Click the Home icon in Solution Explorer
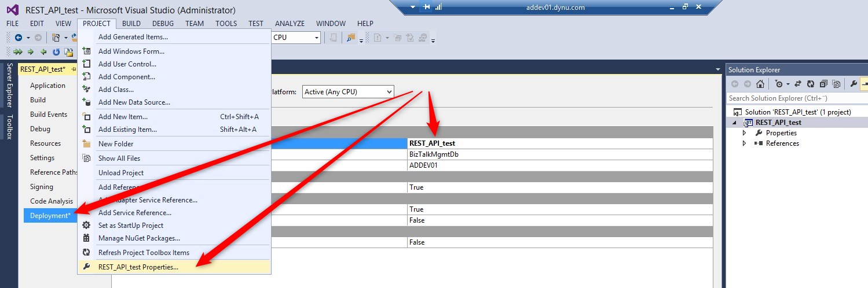Screen dimensions: 868x288 [x=760, y=84]
